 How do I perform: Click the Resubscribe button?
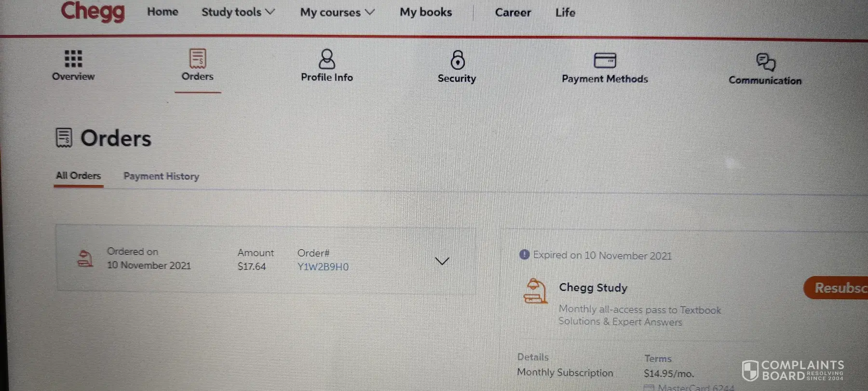tap(836, 288)
